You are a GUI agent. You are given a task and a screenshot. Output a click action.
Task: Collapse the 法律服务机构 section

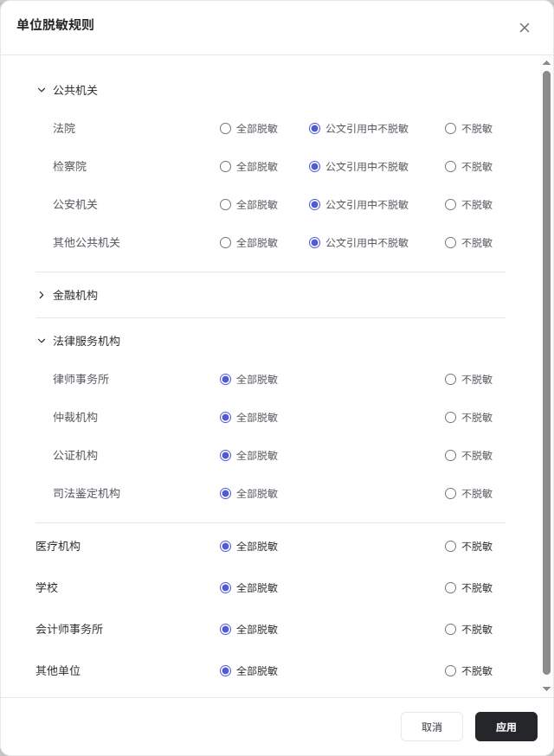tap(42, 342)
